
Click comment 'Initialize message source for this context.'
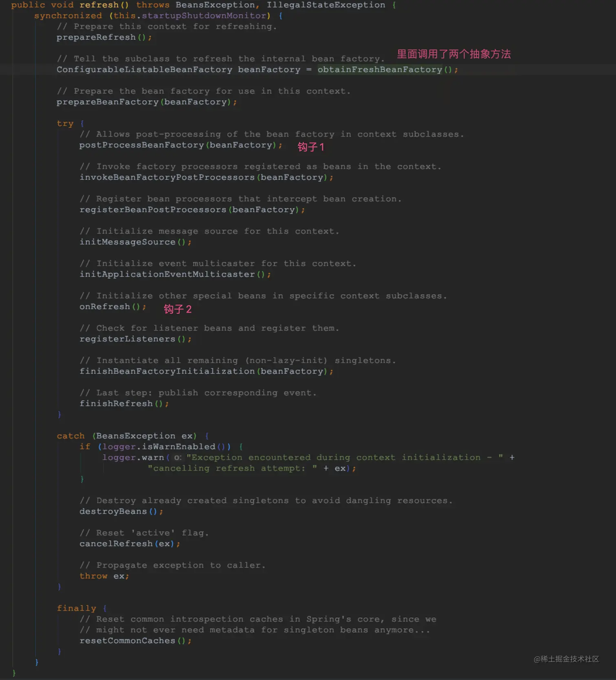tap(209, 231)
